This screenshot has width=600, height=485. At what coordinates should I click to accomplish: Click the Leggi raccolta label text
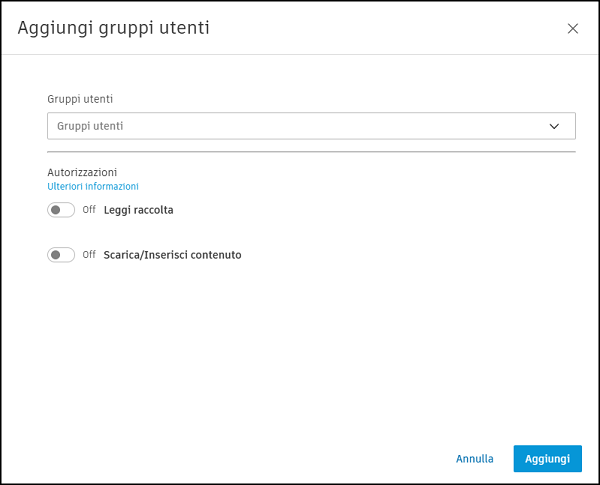pos(138,210)
